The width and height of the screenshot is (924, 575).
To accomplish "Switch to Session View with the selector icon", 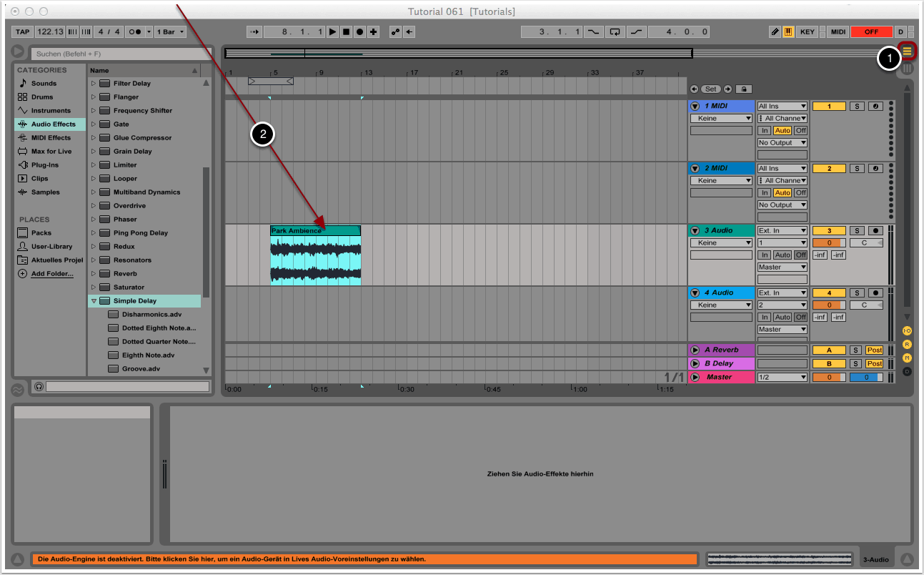I will [908, 69].
